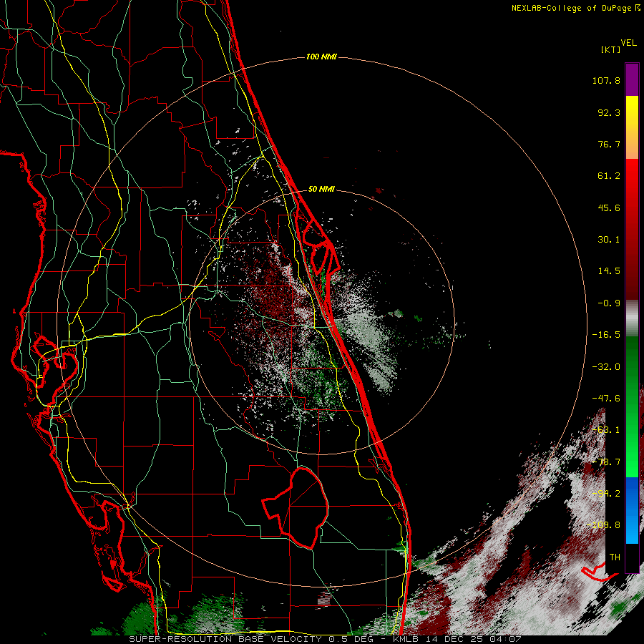Screen dimensions: 644x644
Task: Click the 30.1 velocity scale value
Action: pos(609,240)
